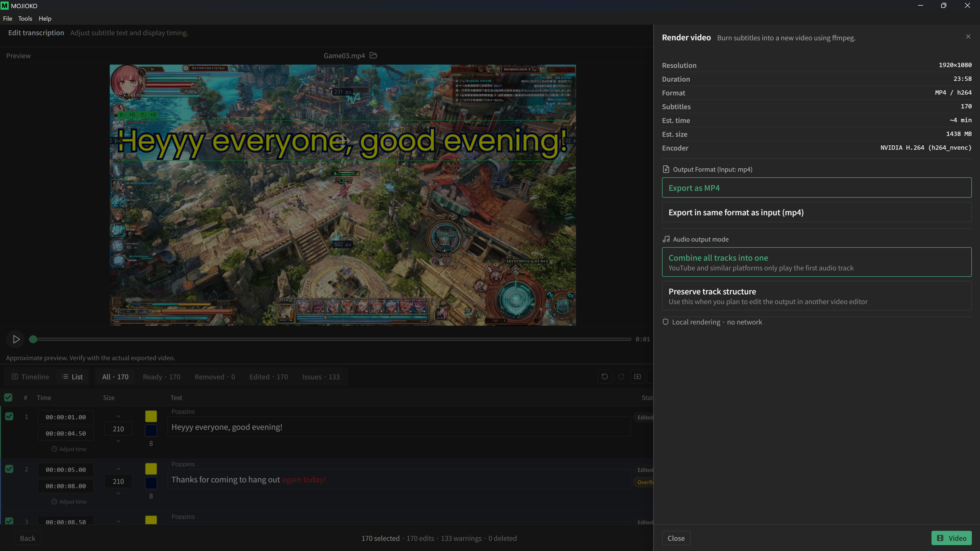980x551 pixels.
Task: Click the MOJIOKO app logo icon
Action: tap(5, 6)
